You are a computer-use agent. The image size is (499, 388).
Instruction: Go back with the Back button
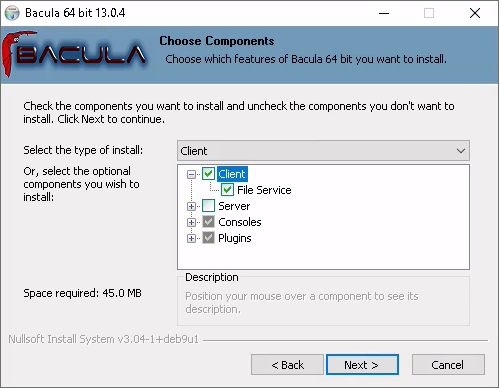(287, 365)
